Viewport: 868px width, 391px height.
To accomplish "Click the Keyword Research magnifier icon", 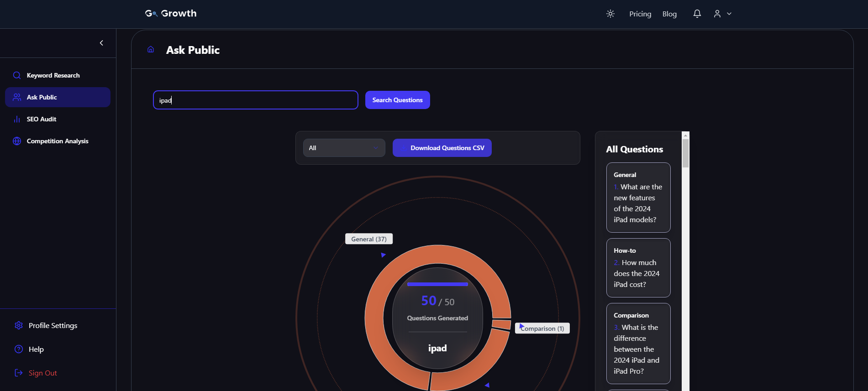I will [x=17, y=75].
